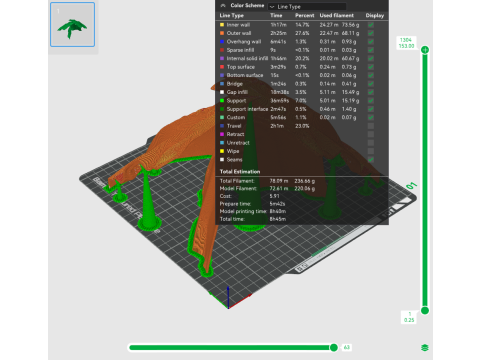The width and height of the screenshot is (480, 360).
Task: Click the purple Internal solid infill swatch
Action: pos(222,58)
